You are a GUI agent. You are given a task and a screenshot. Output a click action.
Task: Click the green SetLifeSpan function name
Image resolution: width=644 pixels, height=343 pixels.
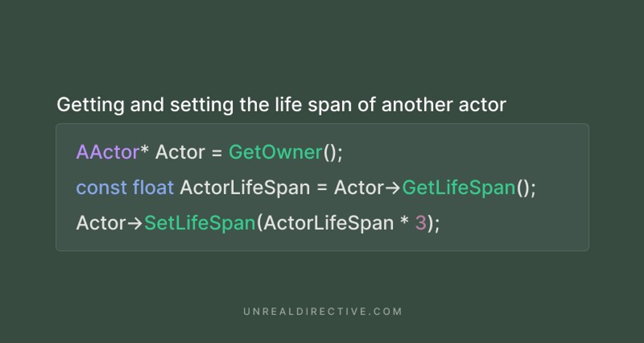click(x=200, y=223)
